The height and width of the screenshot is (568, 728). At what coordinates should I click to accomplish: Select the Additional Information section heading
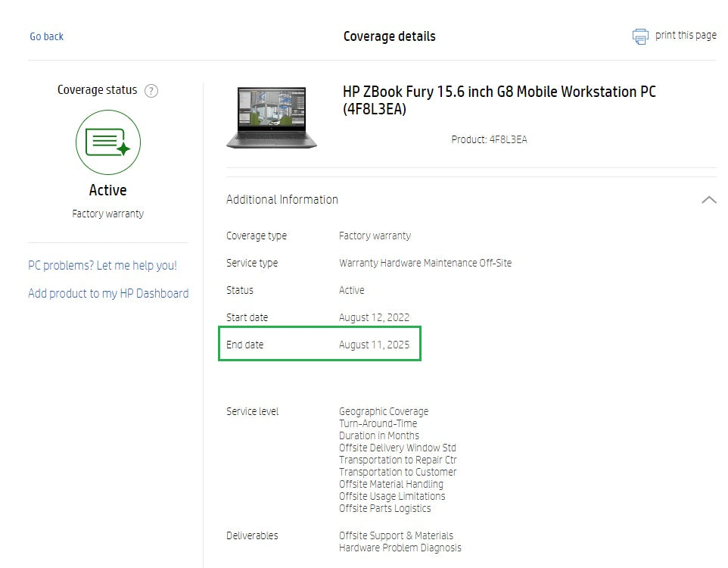pos(282,199)
